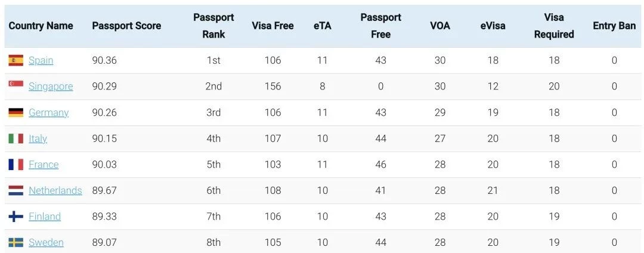Screen dimensions: 644x253
Task: Open the Netherlands country page link
Action: tap(55, 190)
